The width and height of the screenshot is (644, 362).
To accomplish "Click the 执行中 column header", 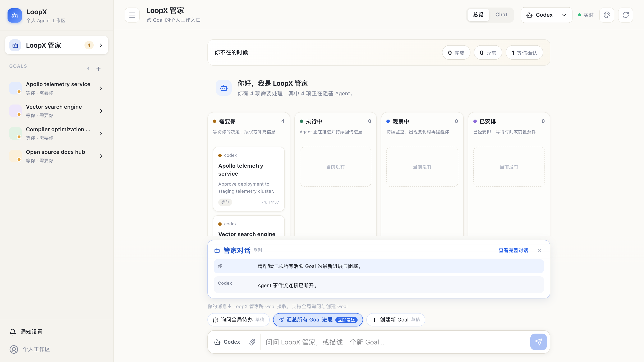I will click(335, 121).
